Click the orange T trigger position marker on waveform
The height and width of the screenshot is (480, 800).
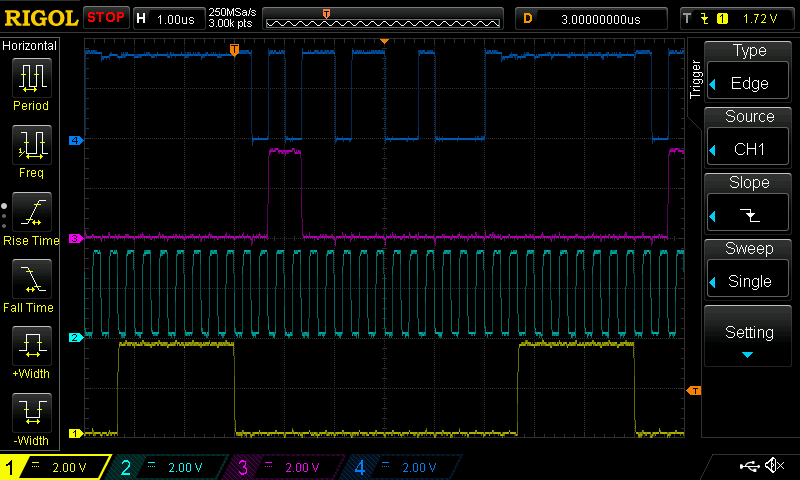pos(234,49)
